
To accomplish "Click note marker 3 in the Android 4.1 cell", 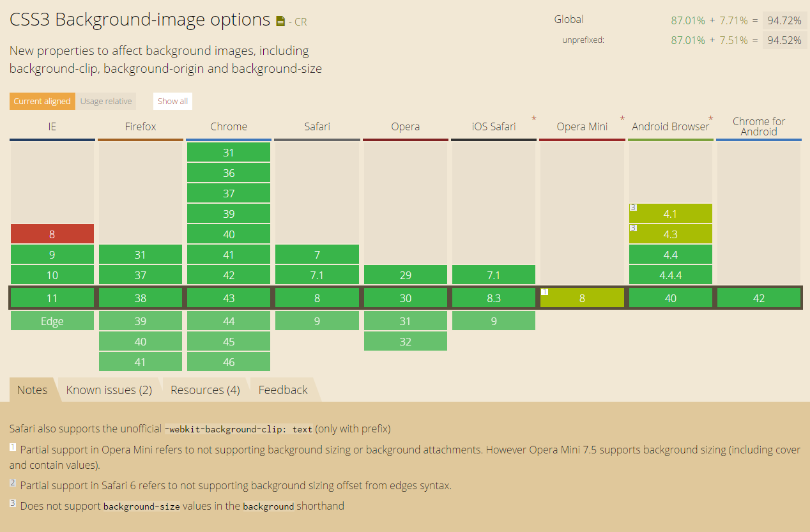I will [633, 207].
